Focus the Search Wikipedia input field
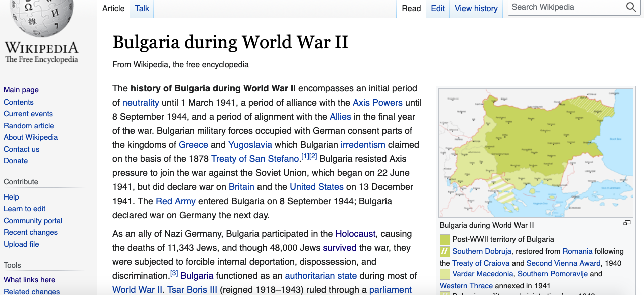644x295 pixels. click(567, 7)
